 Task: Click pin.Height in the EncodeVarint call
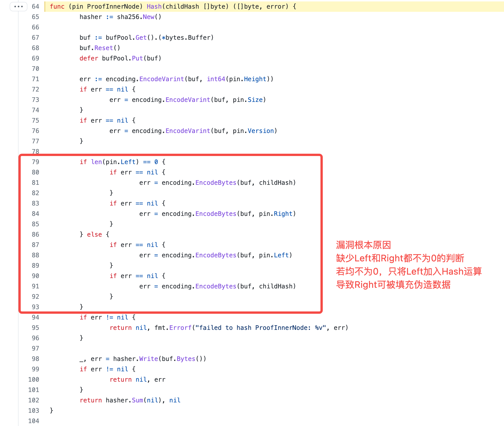coord(248,79)
